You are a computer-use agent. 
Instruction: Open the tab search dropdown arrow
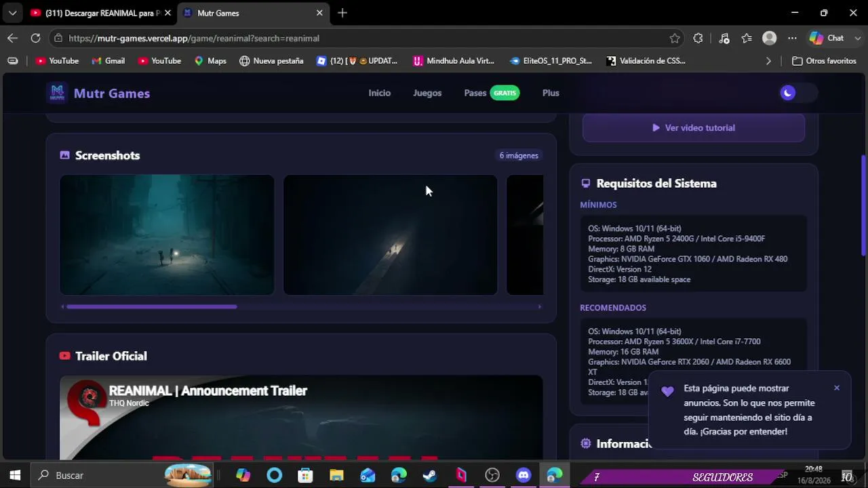click(x=12, y=13)
